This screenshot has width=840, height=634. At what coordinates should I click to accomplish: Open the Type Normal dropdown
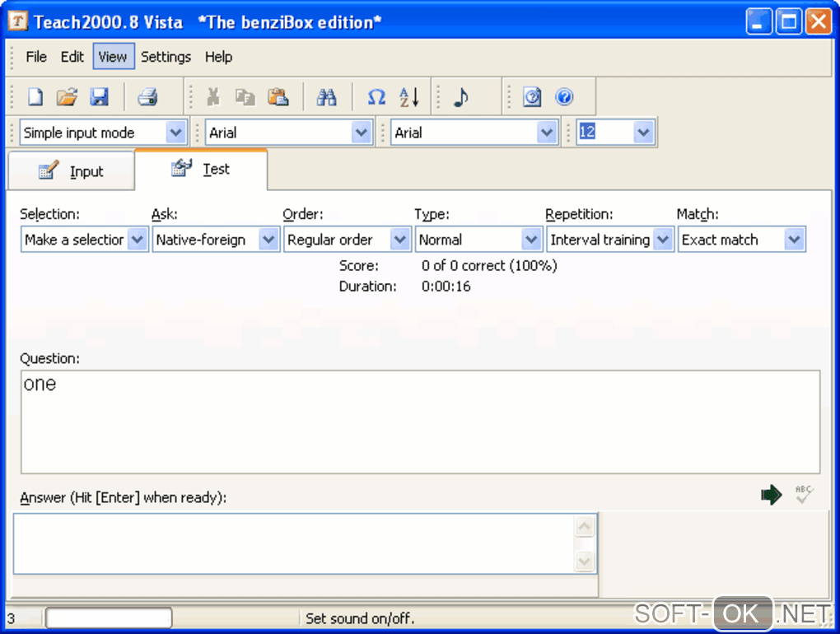[x=531, y=240]
